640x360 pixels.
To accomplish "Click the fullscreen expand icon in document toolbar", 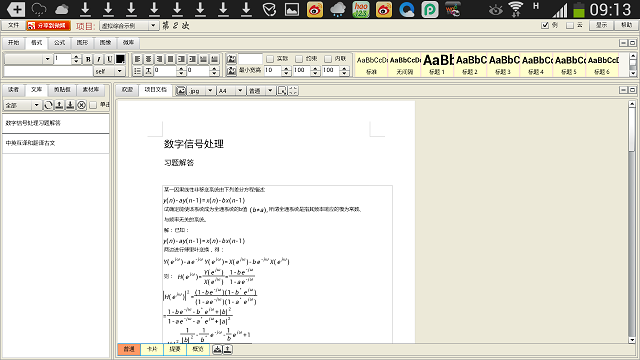I will point(293,91).
